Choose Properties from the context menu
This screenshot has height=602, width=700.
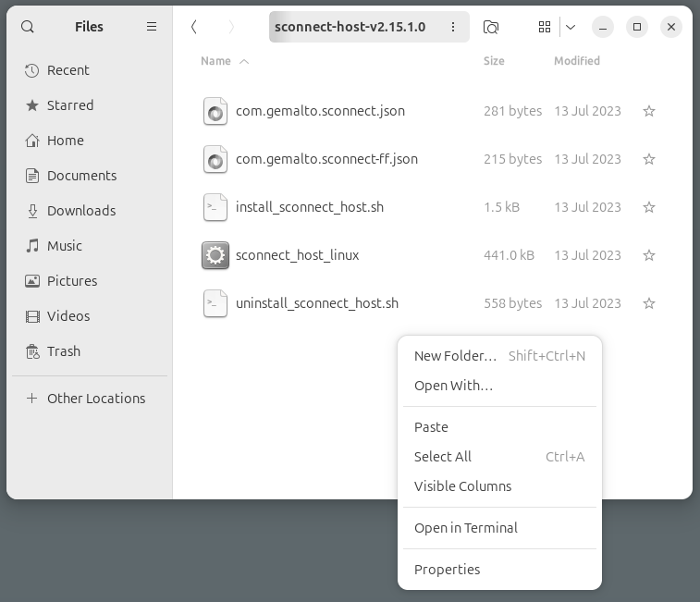coord(499,570)
